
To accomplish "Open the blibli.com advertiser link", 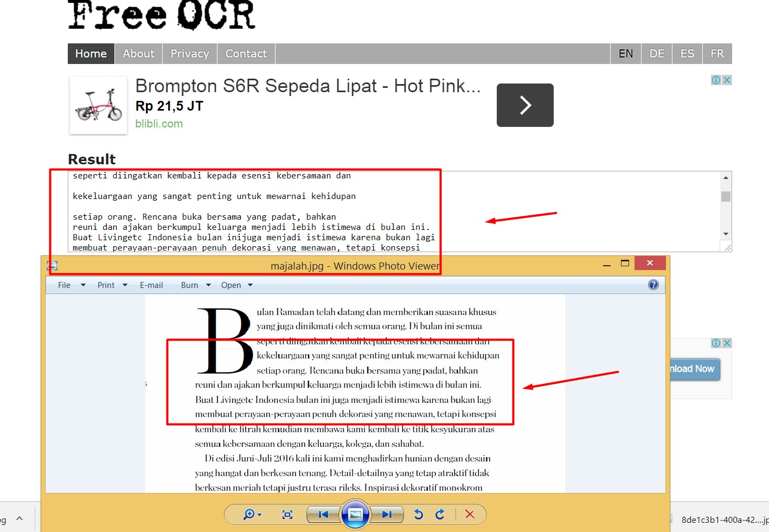I will coord(158,124).
